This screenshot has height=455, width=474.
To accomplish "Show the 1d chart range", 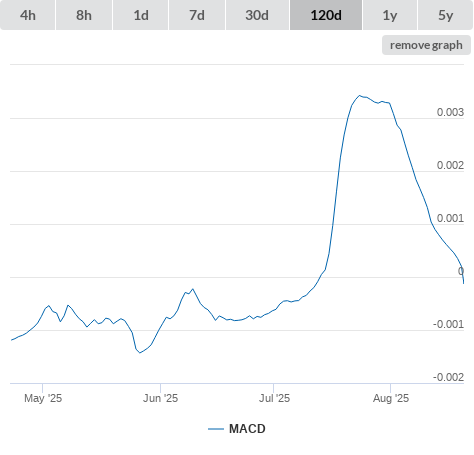I will click(141, 15).
